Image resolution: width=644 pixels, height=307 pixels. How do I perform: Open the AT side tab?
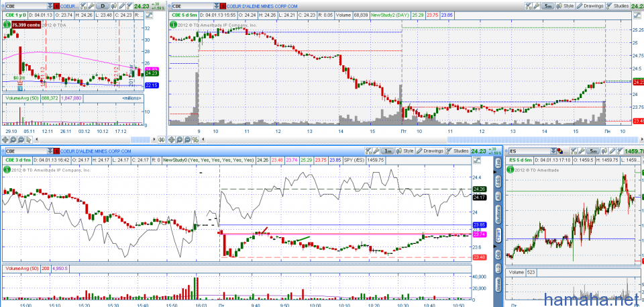tap(498, 196)
